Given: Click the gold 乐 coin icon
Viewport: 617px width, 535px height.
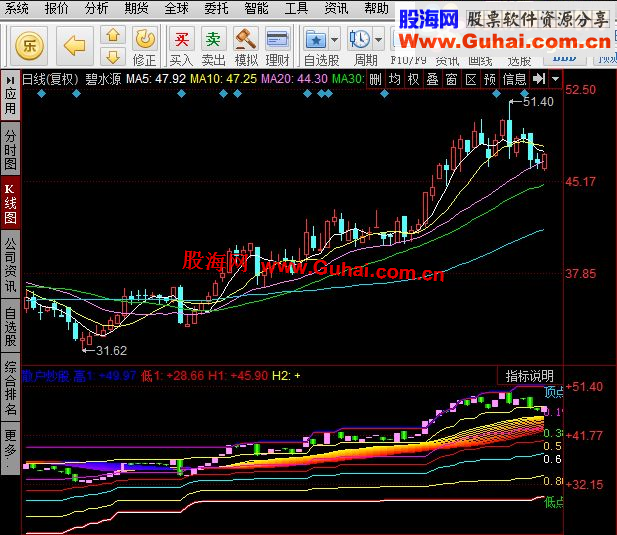Looking at the screenshot, I should point(29,46).
